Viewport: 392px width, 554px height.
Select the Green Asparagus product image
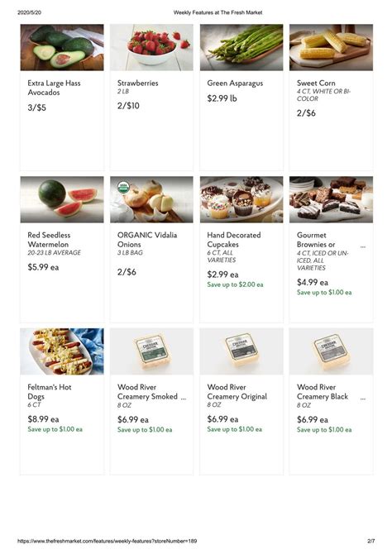241,47
